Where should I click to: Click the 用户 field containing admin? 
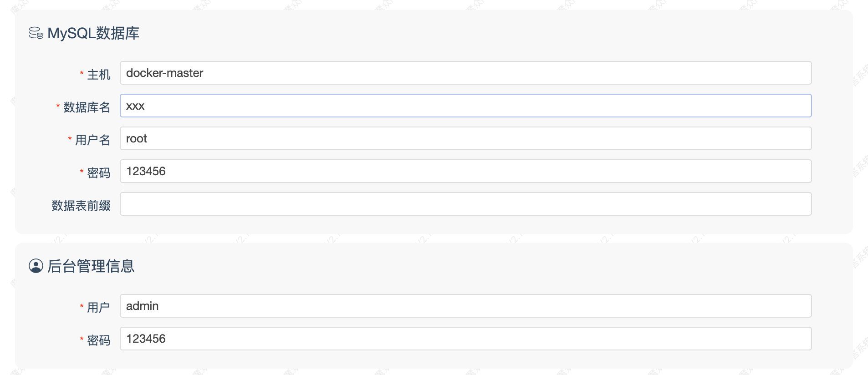(x=465, y=306)
